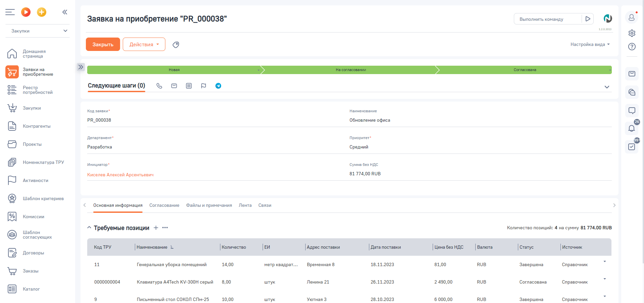644x303 pixels.
Task: Click the Выполнить команду input field
Action: tap(548, 19)
